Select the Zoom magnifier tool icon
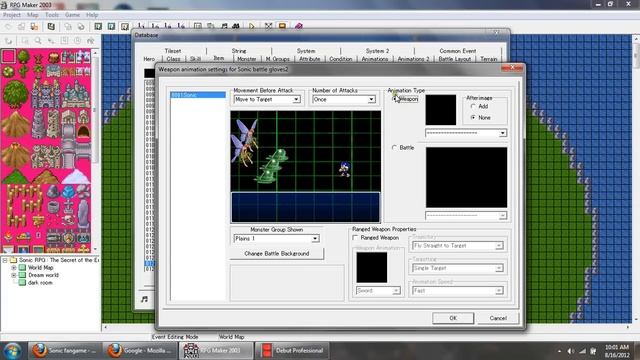This screenshot has width=640, height=360. point(38,41)
